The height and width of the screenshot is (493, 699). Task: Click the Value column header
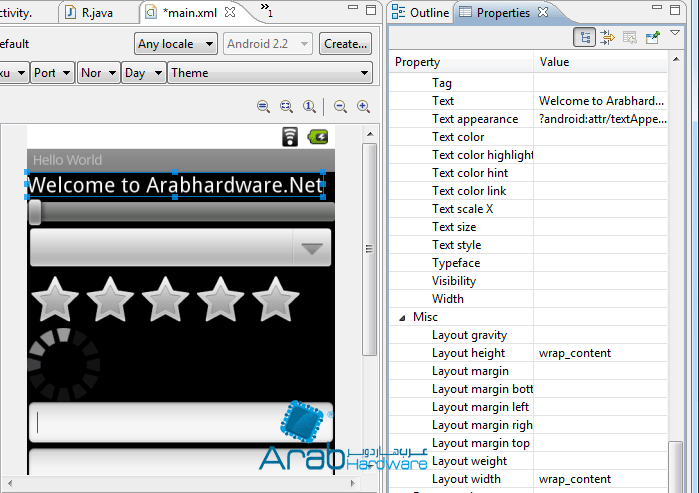[x=600, y=62]
